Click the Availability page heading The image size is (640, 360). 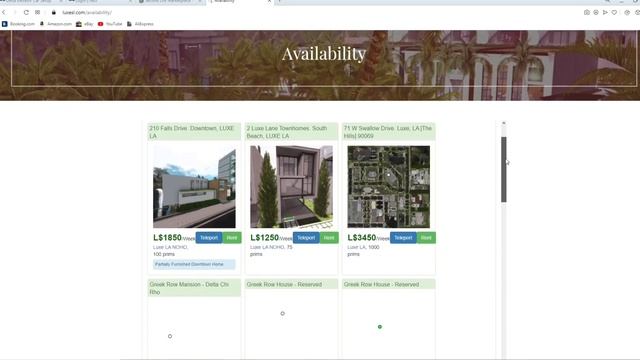pos(324,54)
